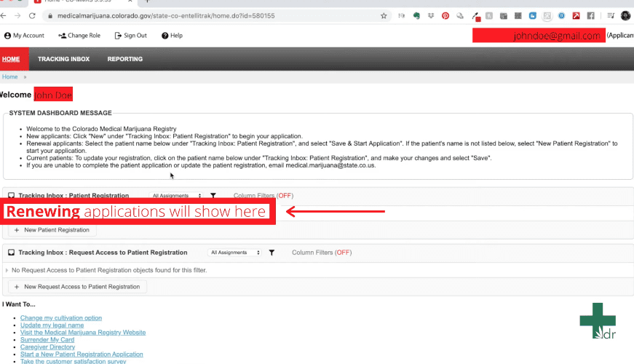Click the Change Role link
Screen dimensions: 634x364
coord(79,36)
